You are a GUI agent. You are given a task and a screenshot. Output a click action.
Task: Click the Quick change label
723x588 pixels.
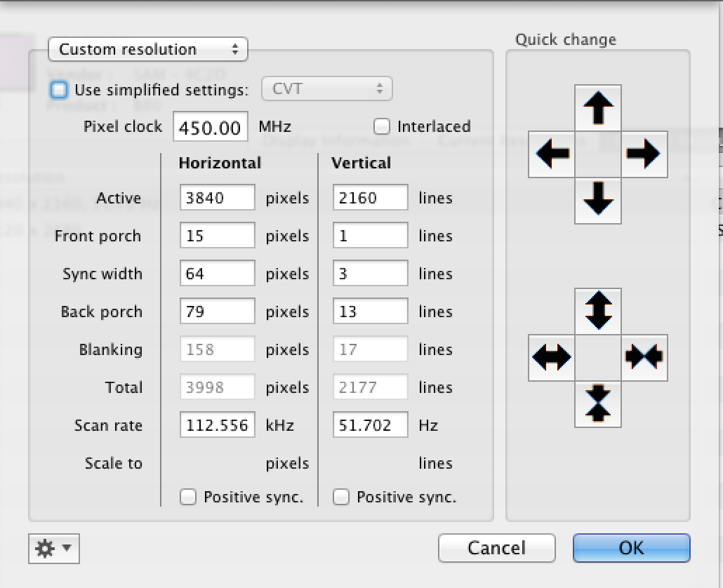point(566,40)
